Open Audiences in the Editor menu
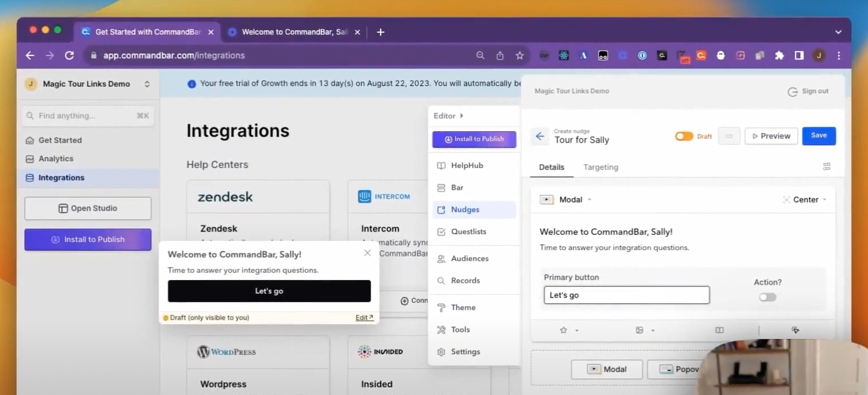868x395 pixels. 474,259
